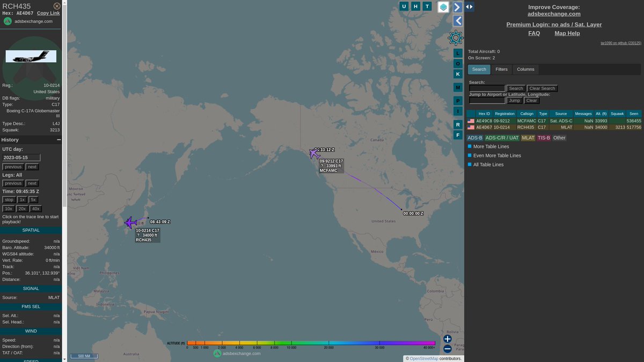The width and height of the screenshot is (644, 362).
Task: Click the 00:00:00 Z trace start marker
Action: [x=413, y=213]
